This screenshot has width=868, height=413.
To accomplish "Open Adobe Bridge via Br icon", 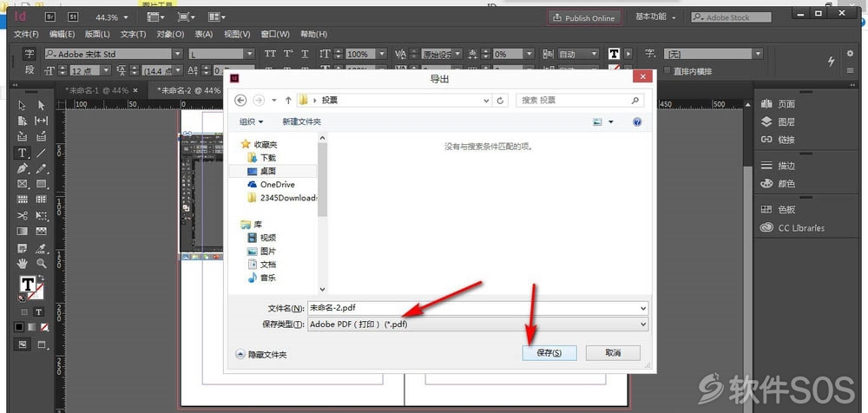I will pos(51,17).
